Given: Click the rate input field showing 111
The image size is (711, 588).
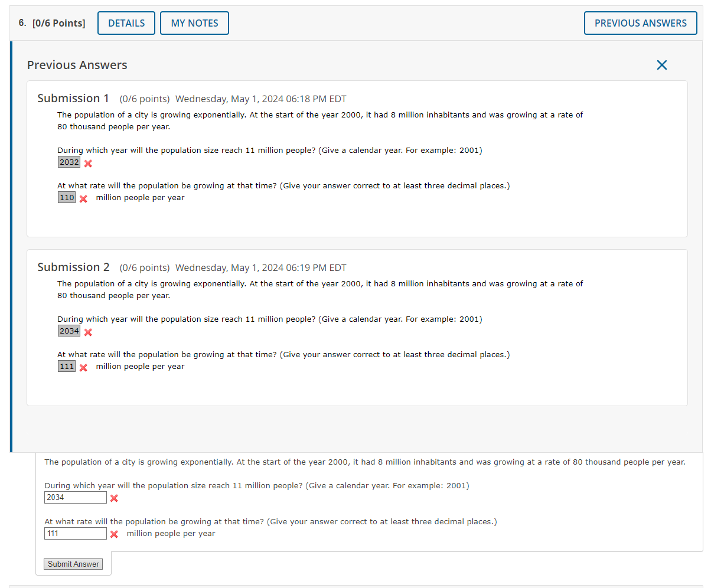Looking at the screenshot, I should tap(75, 533).
